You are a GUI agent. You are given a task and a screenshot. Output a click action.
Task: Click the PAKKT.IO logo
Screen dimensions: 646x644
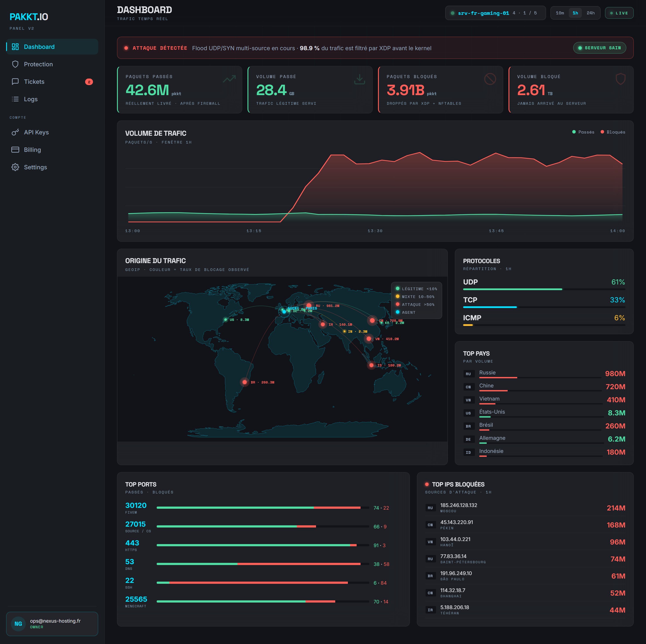pos(29,17)
